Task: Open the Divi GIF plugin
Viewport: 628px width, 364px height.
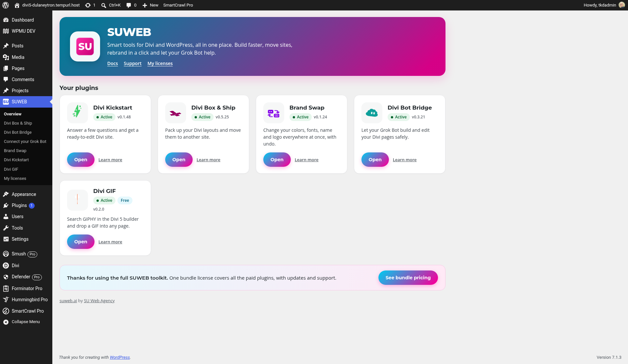Action: pos(81,242)
